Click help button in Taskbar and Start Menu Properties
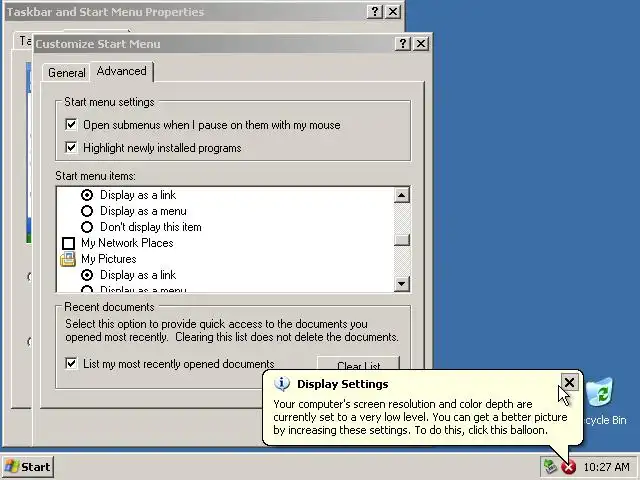Viewport: 640px width, 480px height. [x=375, y=11]
